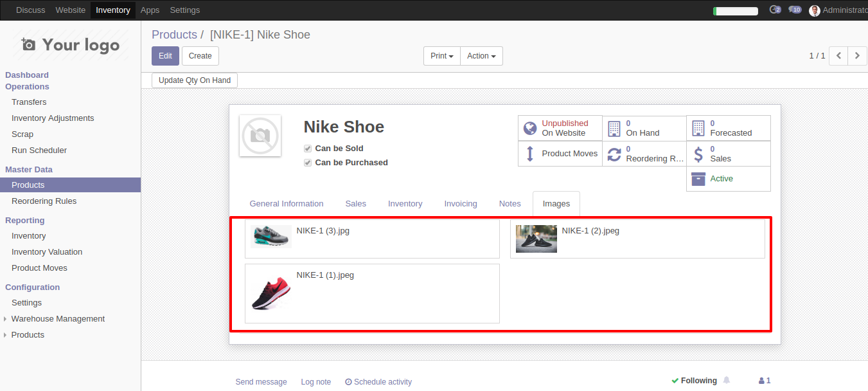
Task: Click the Following subscription toggle
Action: (x=694, y=381)
